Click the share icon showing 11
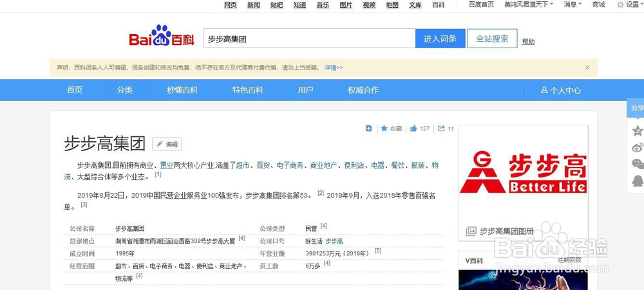 [441, 129]
